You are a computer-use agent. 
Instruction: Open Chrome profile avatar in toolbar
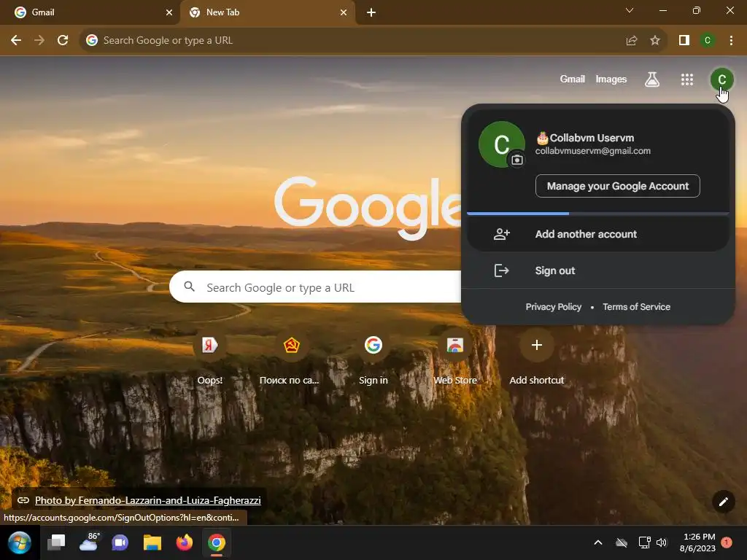(708, 41)
